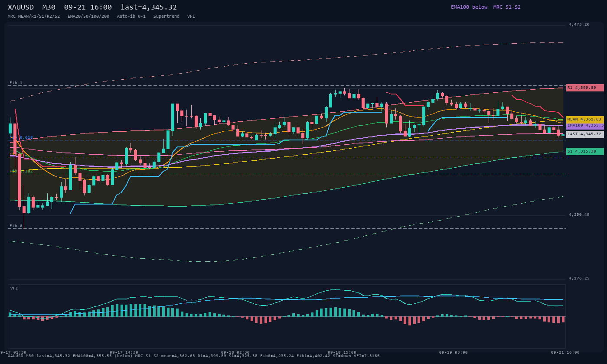Image resolution: width=607 pixels, height=364 pixels.
Task: Click VFI=7.3186 in the footer status line
Action: [x=367, y=356]
